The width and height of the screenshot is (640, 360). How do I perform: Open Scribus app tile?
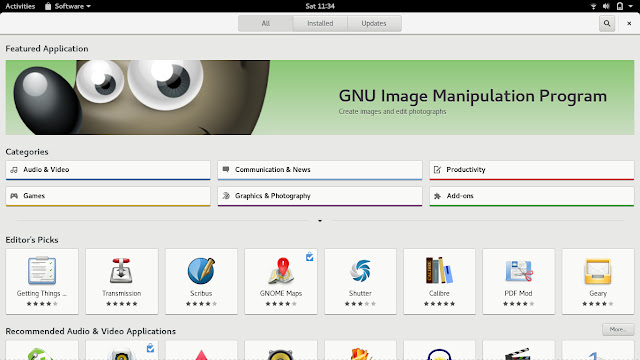(x=201, y=281)
